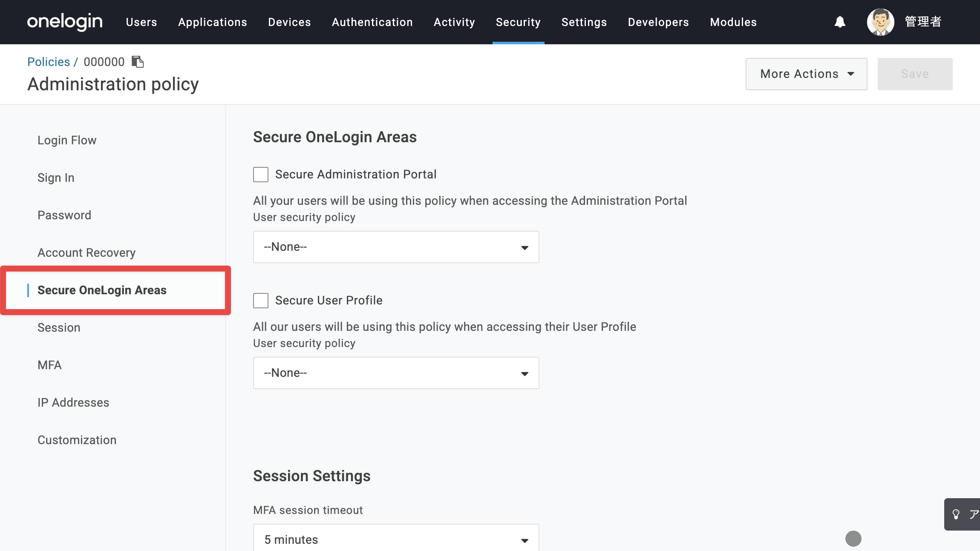
Task: Copy the policy ID with the clipboard icon
Action: click(138, 62)
